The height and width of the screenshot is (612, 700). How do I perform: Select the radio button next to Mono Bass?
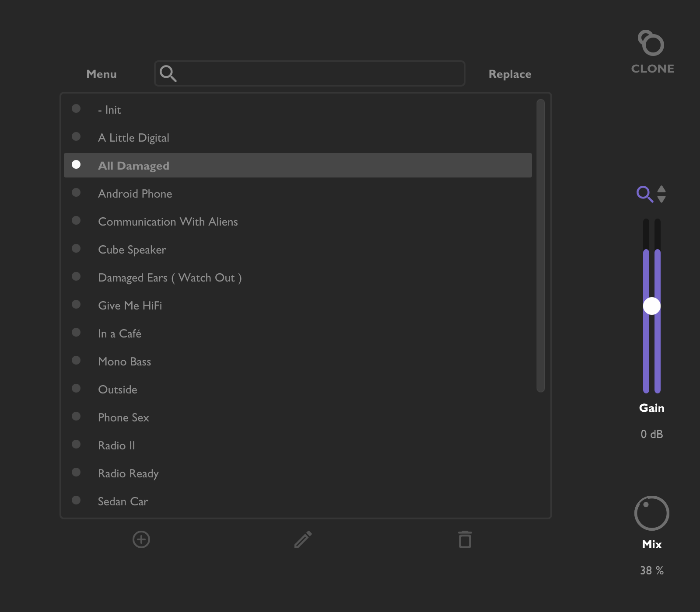click(x=77, y=360)
